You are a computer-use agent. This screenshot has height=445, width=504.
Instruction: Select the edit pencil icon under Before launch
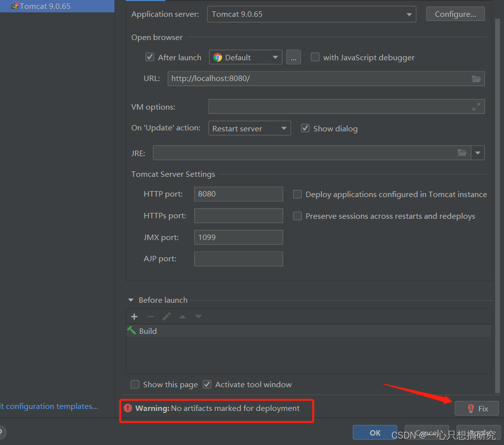tap(166, 316)
